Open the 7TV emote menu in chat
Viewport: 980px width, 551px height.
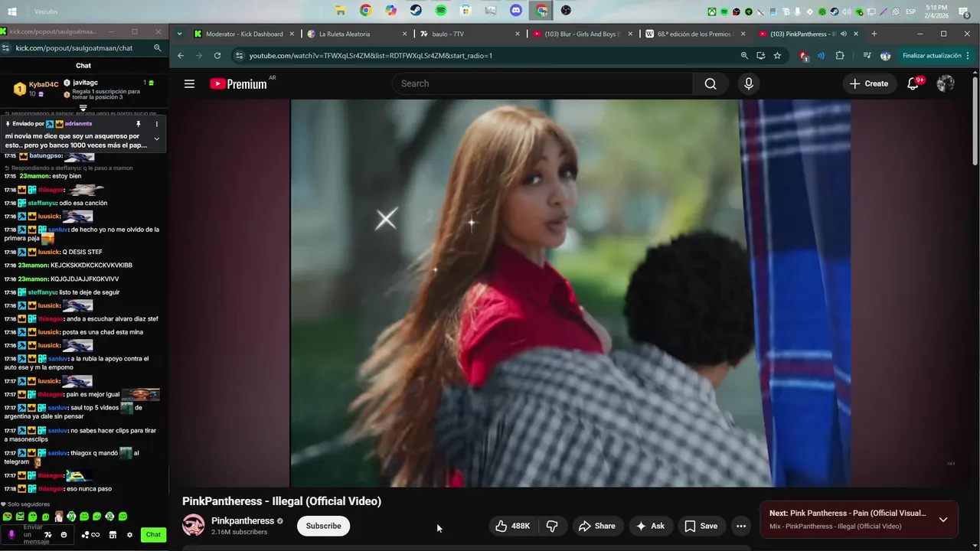point(48,535)
